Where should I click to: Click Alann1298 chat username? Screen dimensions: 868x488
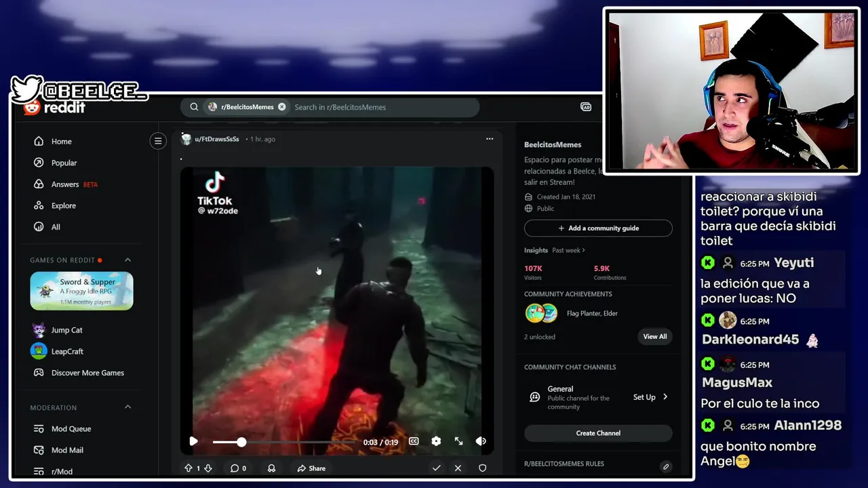coord(808,425)
